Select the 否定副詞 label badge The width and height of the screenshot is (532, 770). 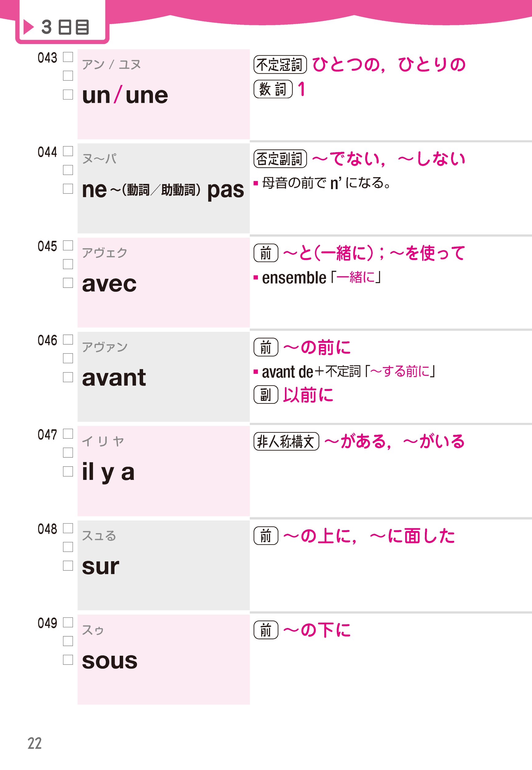[x=280, y=159]
